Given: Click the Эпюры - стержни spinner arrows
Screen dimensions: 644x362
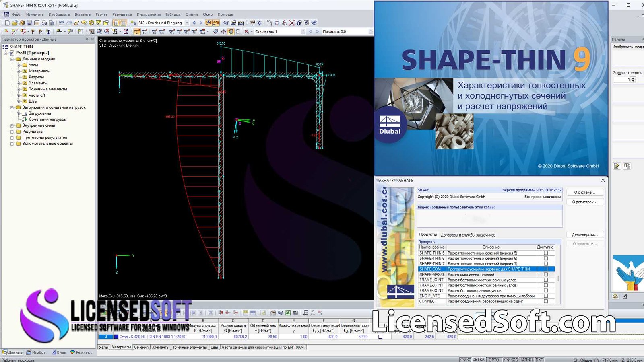Looking at the screenshot, I should pyautogui.click(x=634, y=80).
